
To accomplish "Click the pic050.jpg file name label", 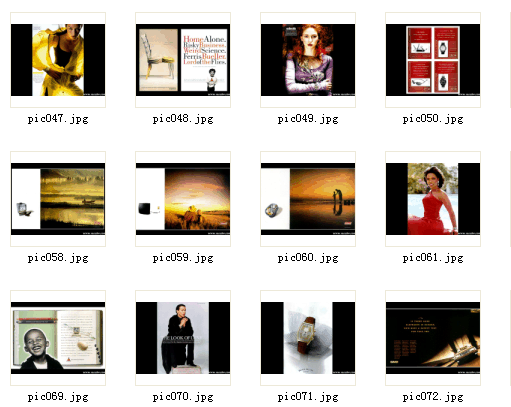I will [433, 119].
